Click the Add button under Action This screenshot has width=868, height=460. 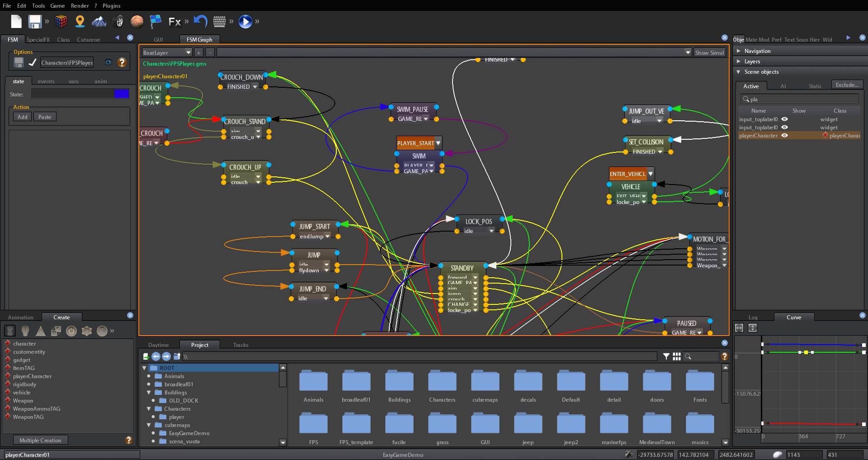(x=22, y=117)
